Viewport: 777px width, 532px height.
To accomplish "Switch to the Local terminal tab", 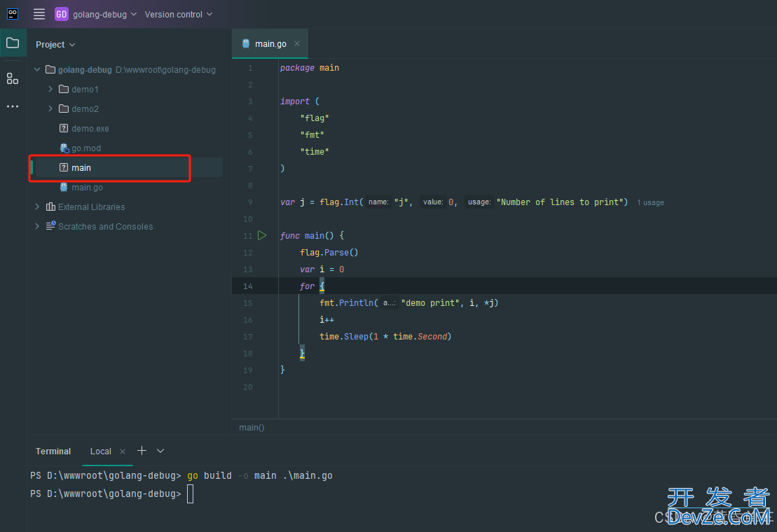I will 101,451.
